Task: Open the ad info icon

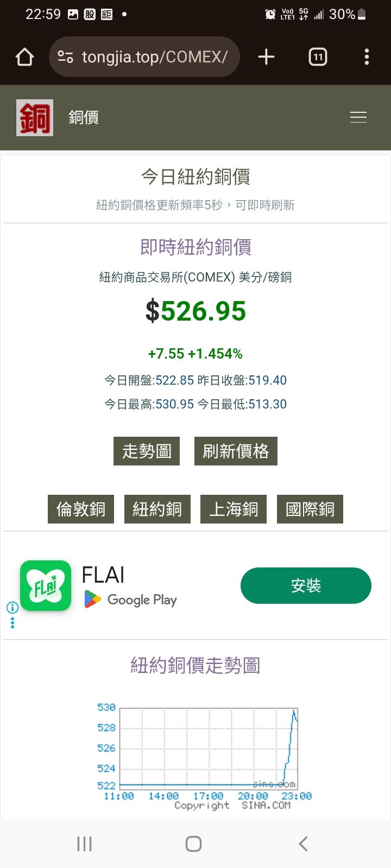Action: click(x=12, y=607)
